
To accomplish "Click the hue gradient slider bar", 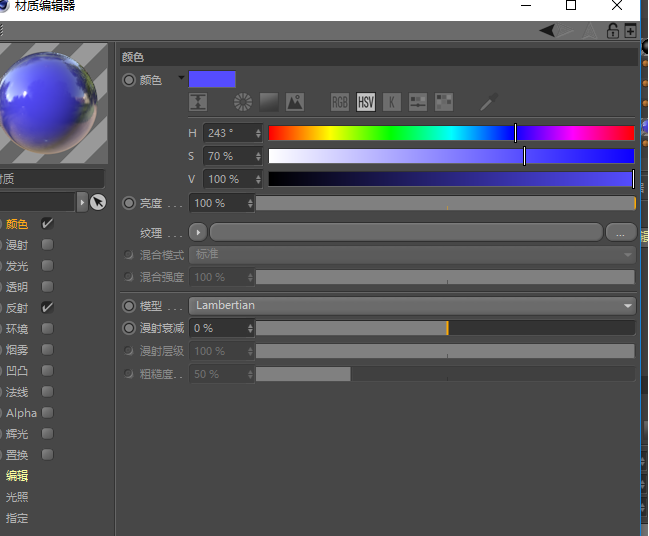I will coord(450,133).
